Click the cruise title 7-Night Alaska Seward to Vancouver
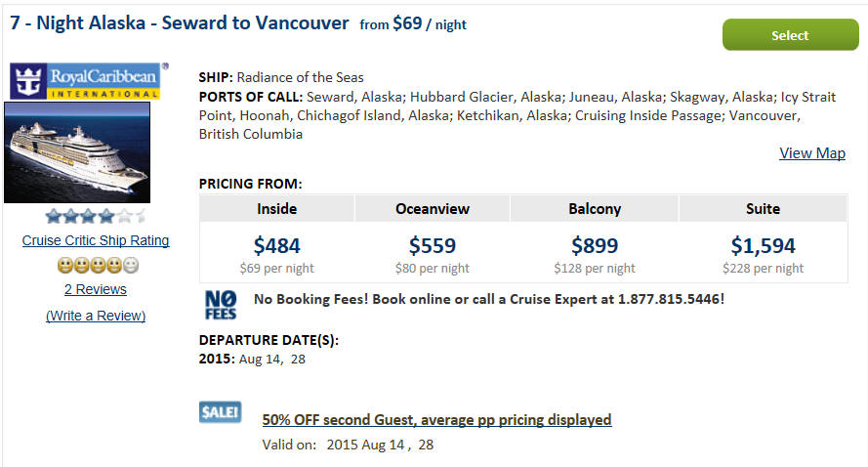This screenshot has width=868, height=467. [x=180, y=23]
